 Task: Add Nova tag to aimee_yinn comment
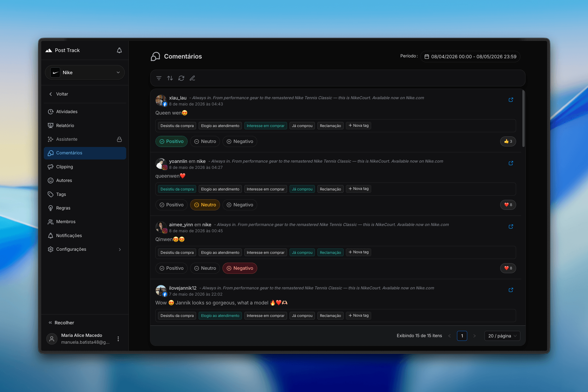point(358,252)
